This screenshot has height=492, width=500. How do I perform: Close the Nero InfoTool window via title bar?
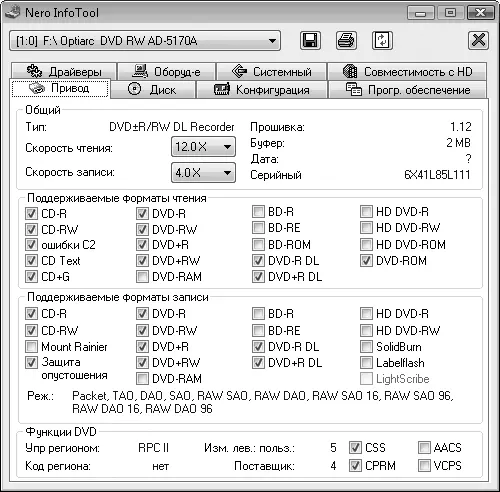[480, 13]
